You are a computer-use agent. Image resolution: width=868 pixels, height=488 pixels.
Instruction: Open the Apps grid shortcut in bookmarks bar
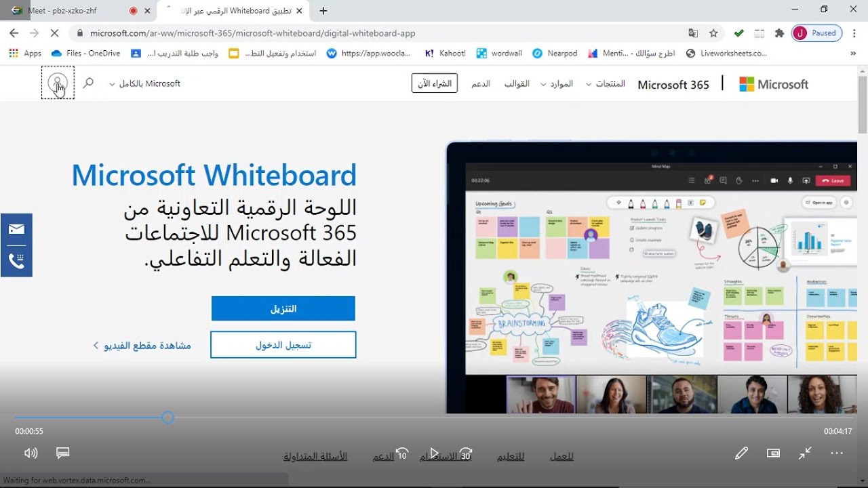pyautogui.click(x=25, y=53)
